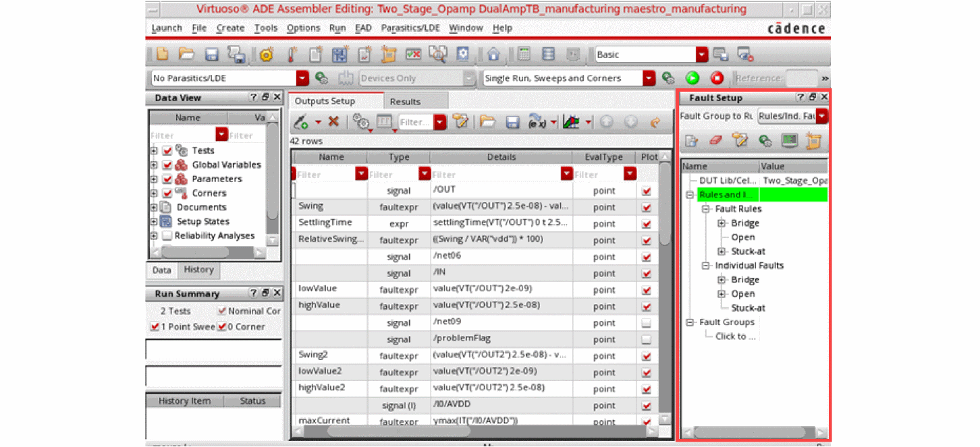Open the Parasitics/LDE menu

[410, 28]
